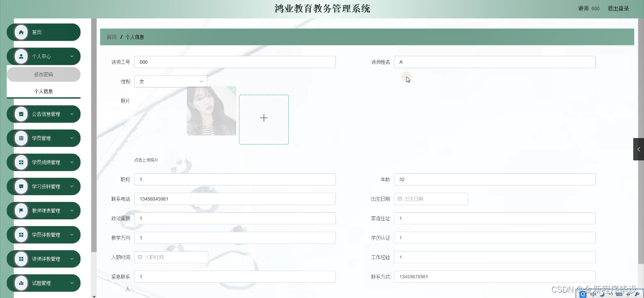644x298 pixels.
Task: Click the 学历认证 input field
Action: 495,238
